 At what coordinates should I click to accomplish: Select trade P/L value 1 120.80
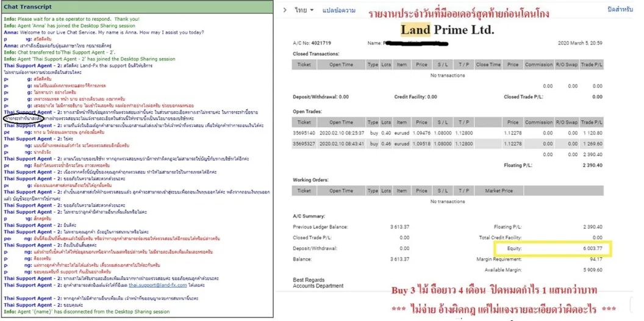coord(592,133)
